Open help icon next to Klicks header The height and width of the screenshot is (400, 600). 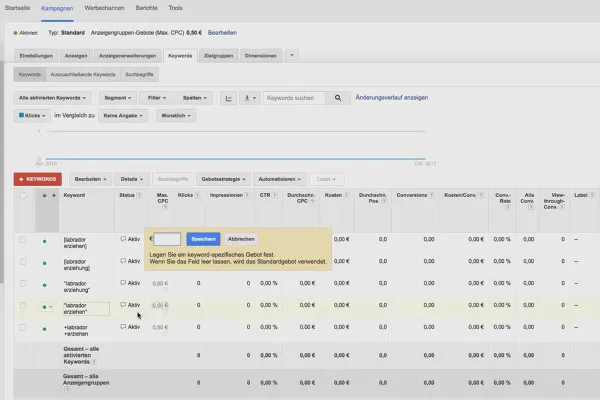tap(197, 195)
